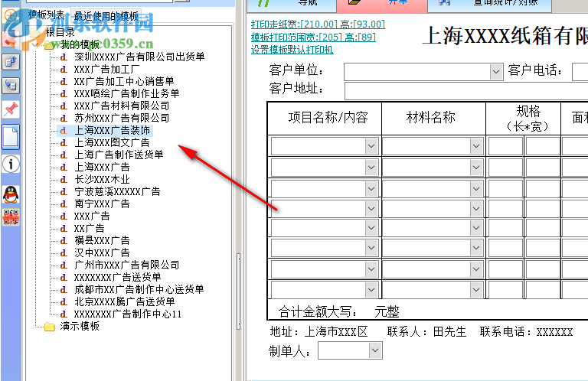The height and width of the screenshot is (381, 588).
Task: Click the template icon beside 汉中XXX广告
Action: [64, 253]
